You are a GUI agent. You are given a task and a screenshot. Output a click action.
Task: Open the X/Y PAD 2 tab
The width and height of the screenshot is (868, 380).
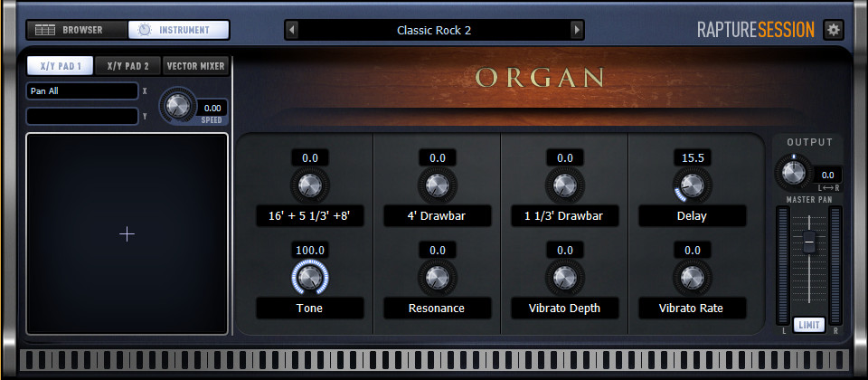[x=127, y=66]
